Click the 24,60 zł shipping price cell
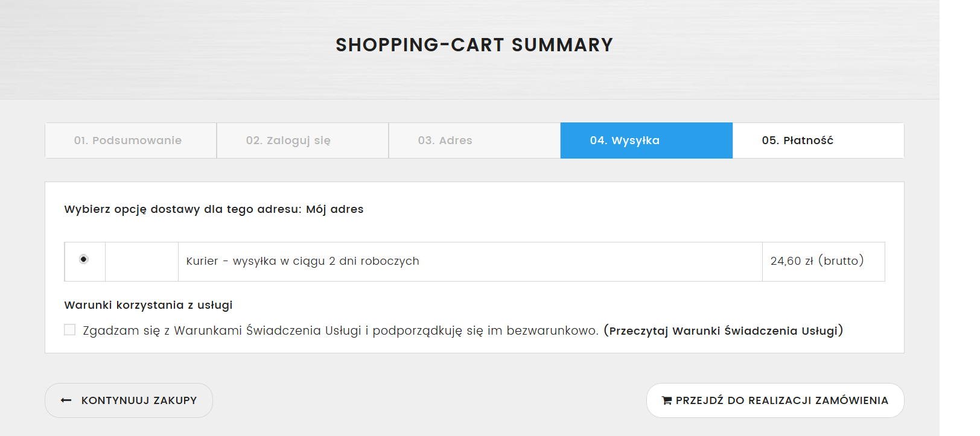The width and height of the screenshot is (980, 436). pos(817,261)
